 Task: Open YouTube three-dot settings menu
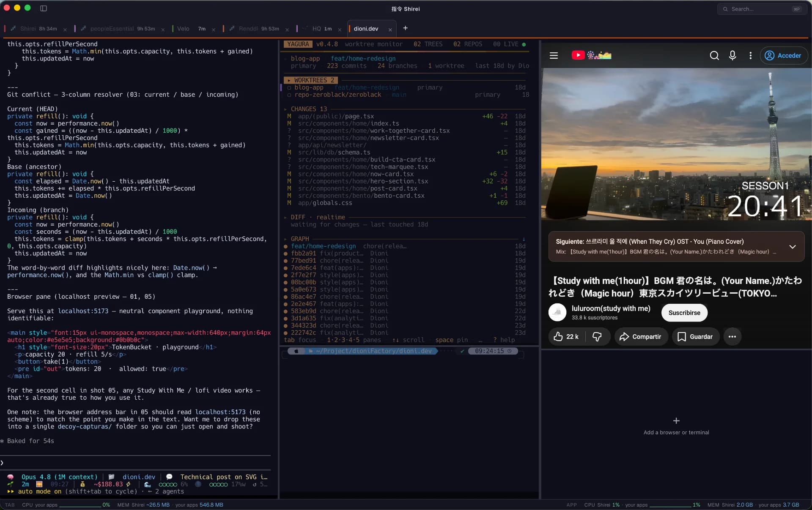click(750, 55)
